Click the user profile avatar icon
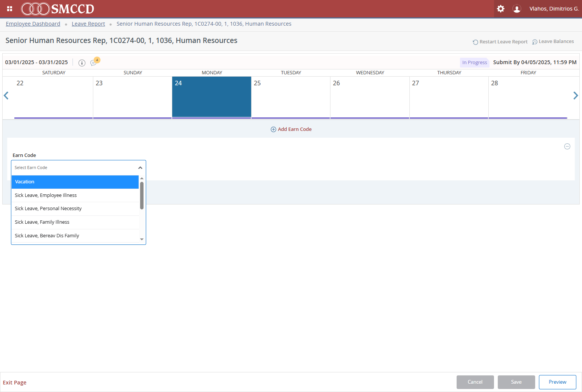The width and height of the screenshot is (582, 392). (x=517, y=9)
